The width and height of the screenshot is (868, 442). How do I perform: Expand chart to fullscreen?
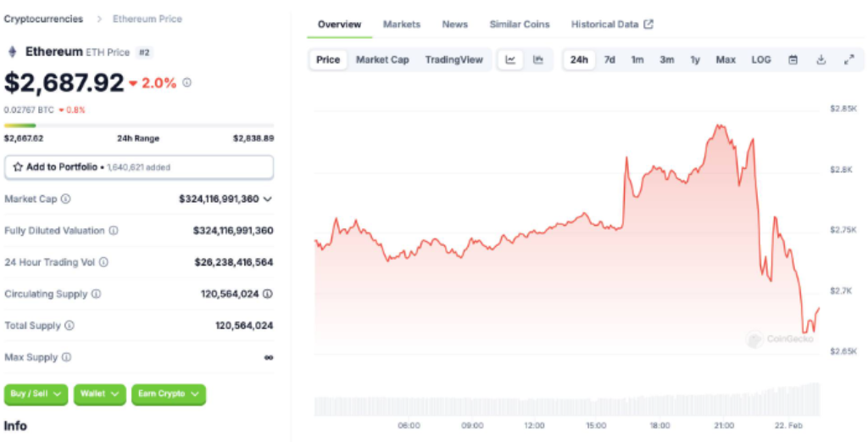849,59
